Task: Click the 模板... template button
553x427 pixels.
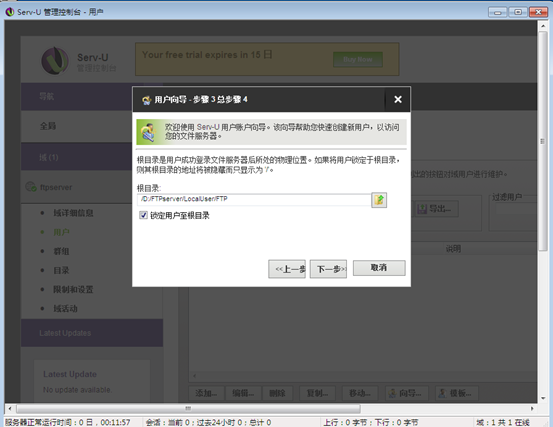Action: coord(457,393)
